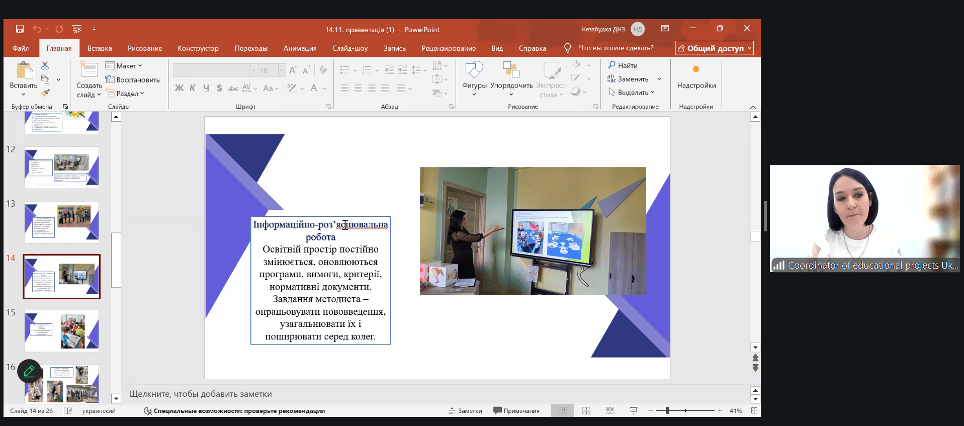Click the Create Slide (Создать слайд) icon
Viewport: 964px width, 426px height.
point(88,69)
